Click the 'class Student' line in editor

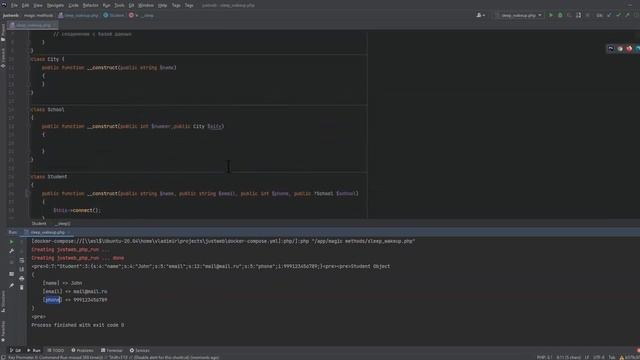(49, 177)
